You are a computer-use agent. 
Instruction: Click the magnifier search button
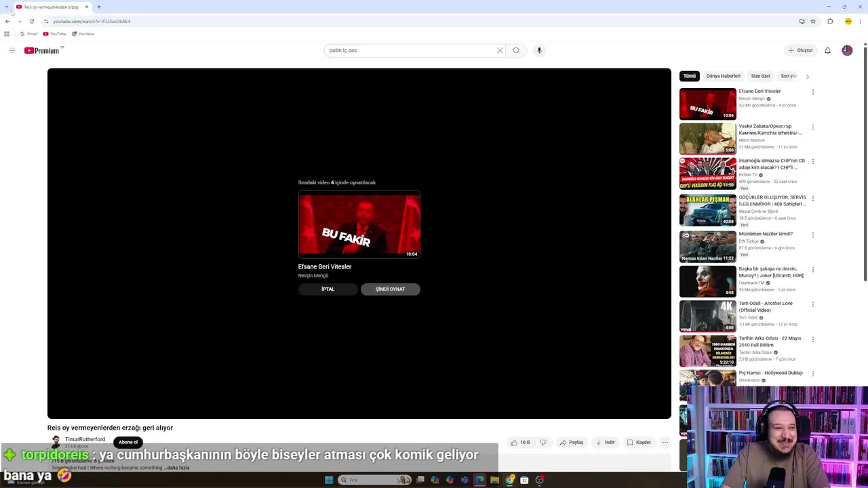[x=516, y=50]
